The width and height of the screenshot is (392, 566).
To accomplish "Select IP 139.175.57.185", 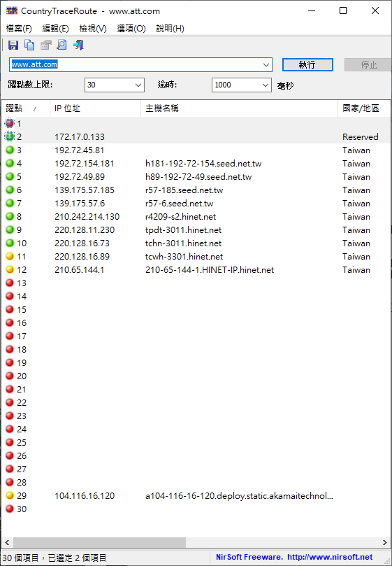I will 85,190.
